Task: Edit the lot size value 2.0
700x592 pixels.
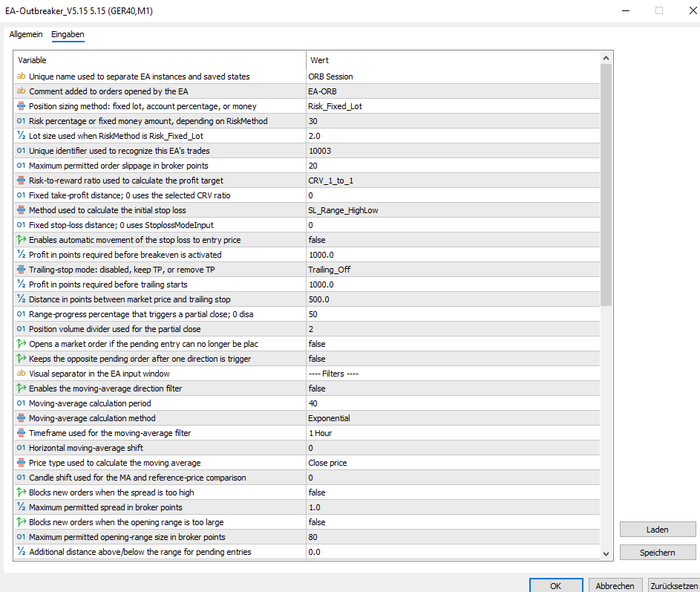Action: pos(453,136)
